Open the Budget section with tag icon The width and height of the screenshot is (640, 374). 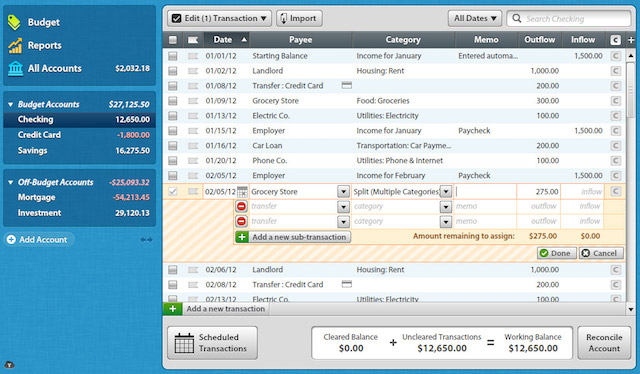click(15, 22)
